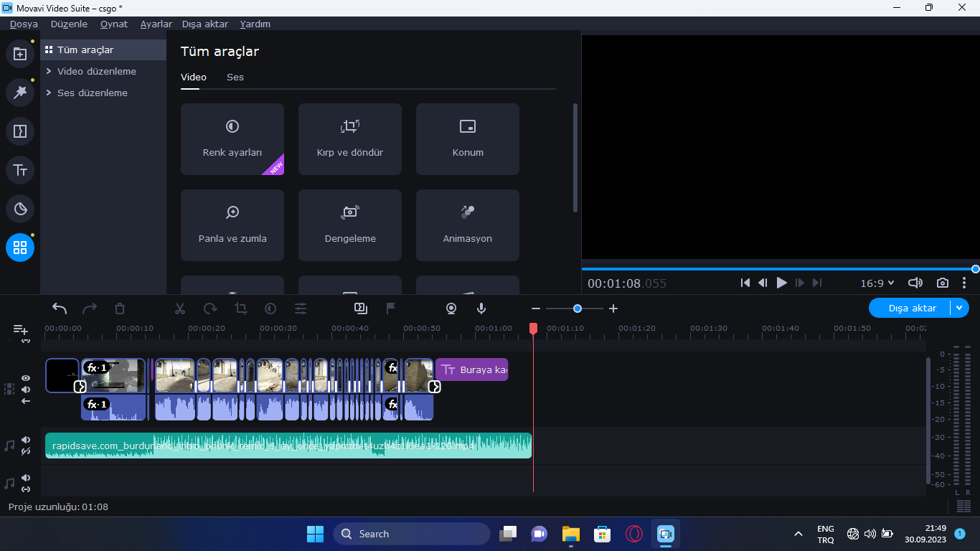Open the file import tab in sidebar
980x551 pixels.
pos(20,54)
